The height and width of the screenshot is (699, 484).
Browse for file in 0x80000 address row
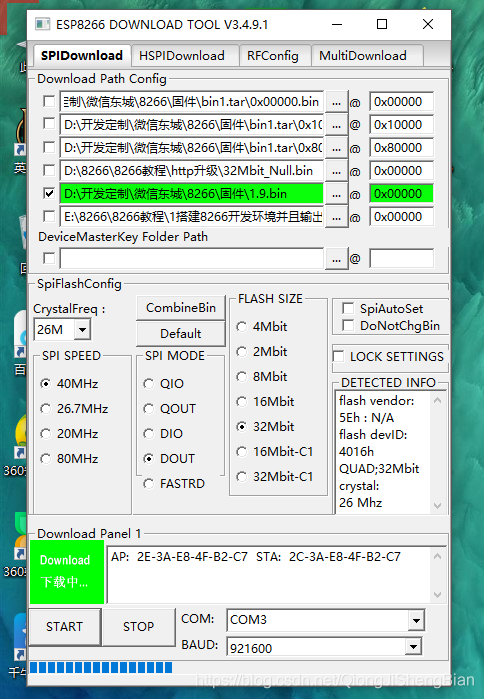click(336, 148)
